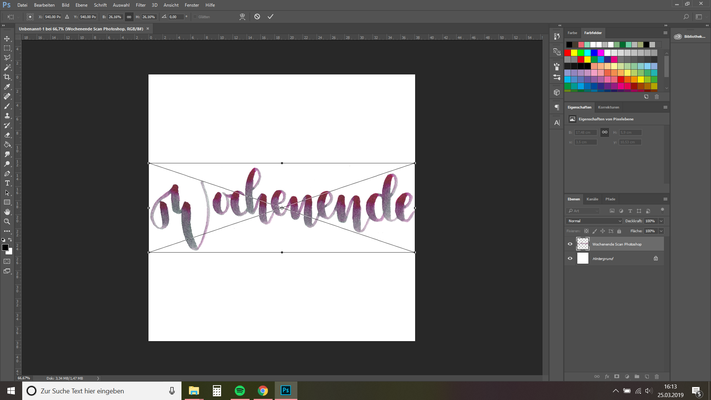The image size is (711, 400).
Task: Toggle visibility of the Hintergrund layer
Action: pos(570,258)
